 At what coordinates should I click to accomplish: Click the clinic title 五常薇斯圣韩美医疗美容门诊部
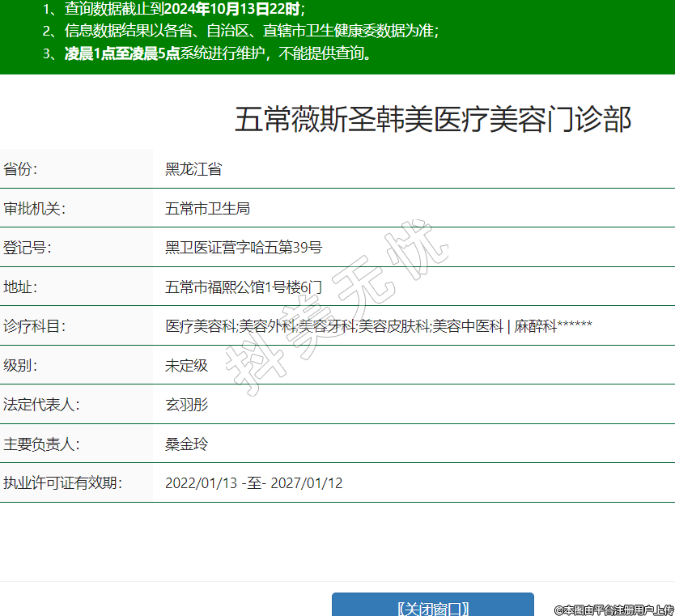pyautogui.click(x=432, y=120)
